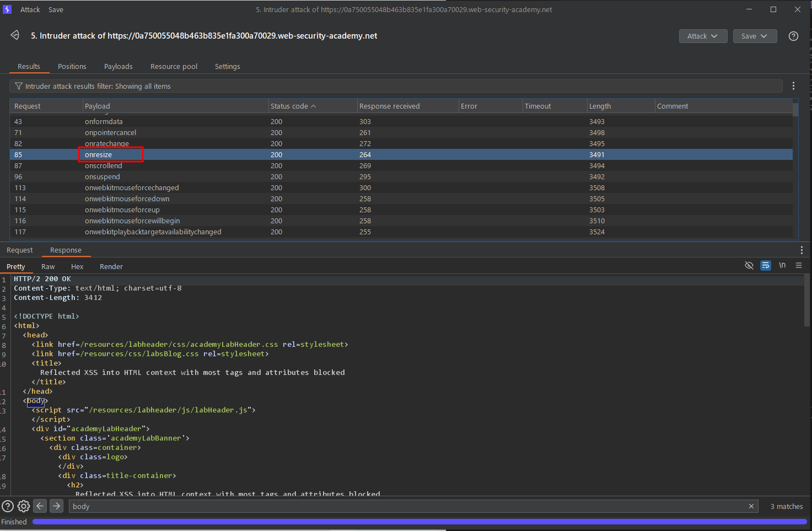Select the onwebkitmouseforcewillbegin payload row
Image resolution: width=812 pixels, height=531 pixels.
pyautogui.click(x=401, y=221)
